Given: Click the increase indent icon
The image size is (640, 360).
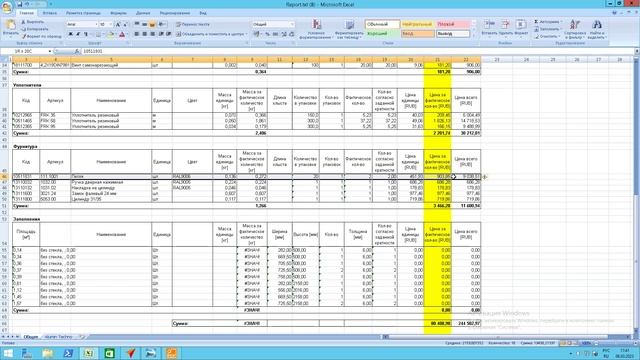Looking at the screenshot, I should click(x=169, y=34).
